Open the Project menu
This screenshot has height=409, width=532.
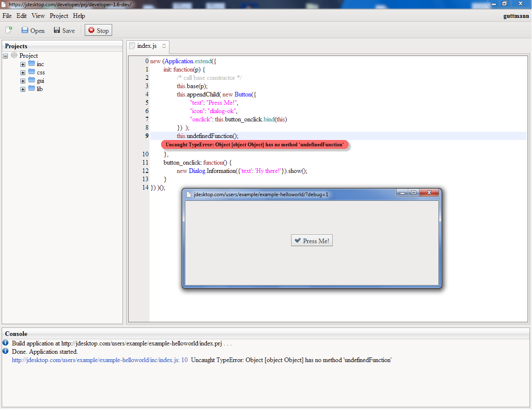coord(59,16)
